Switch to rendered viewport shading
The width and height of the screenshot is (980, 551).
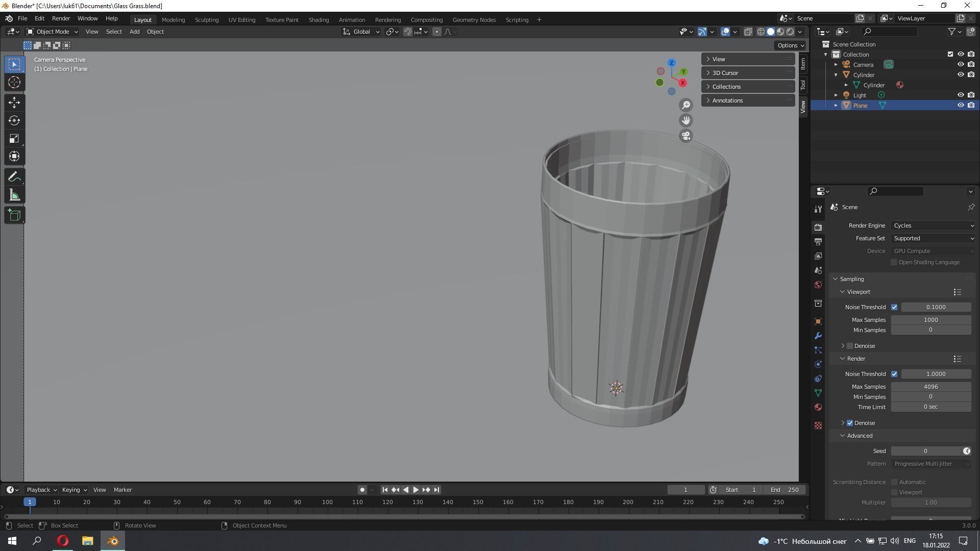pyautogui.click(x=790, y=32)
